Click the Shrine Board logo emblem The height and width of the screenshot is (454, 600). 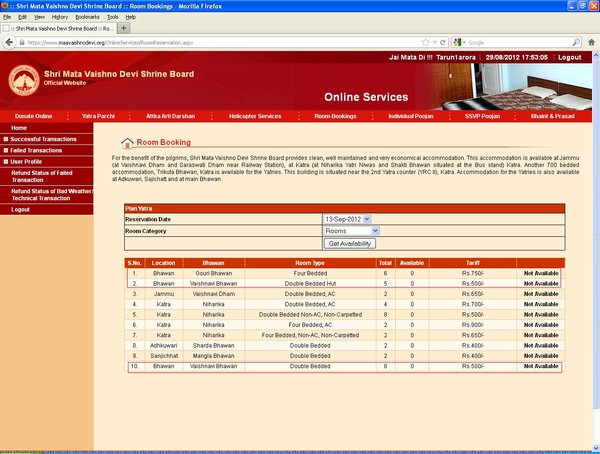coord(24,77)
